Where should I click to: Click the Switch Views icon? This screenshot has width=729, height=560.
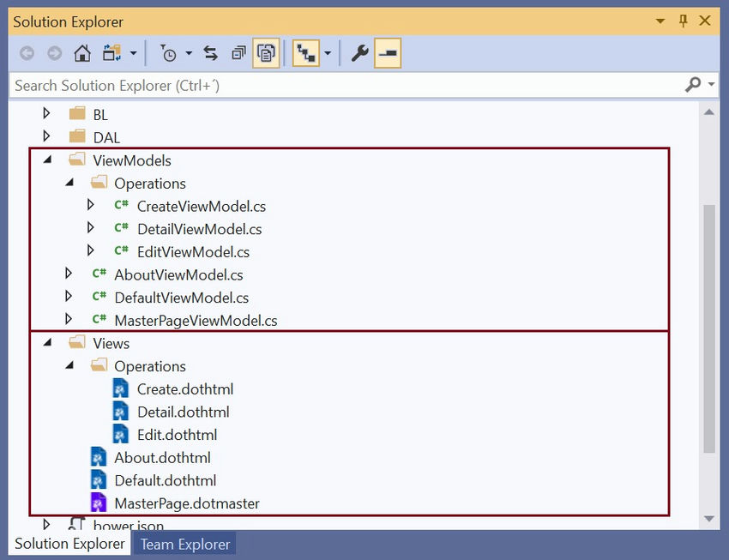(109, 52)
